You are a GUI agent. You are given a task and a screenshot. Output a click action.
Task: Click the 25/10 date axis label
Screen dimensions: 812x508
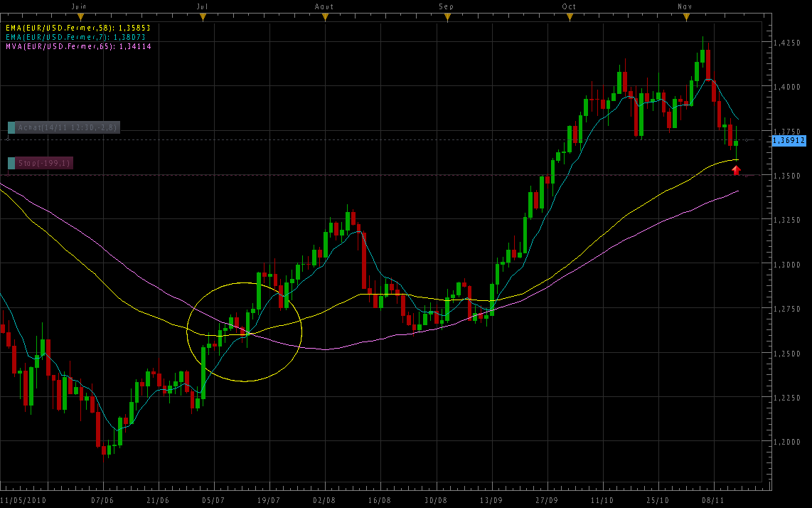657,501
